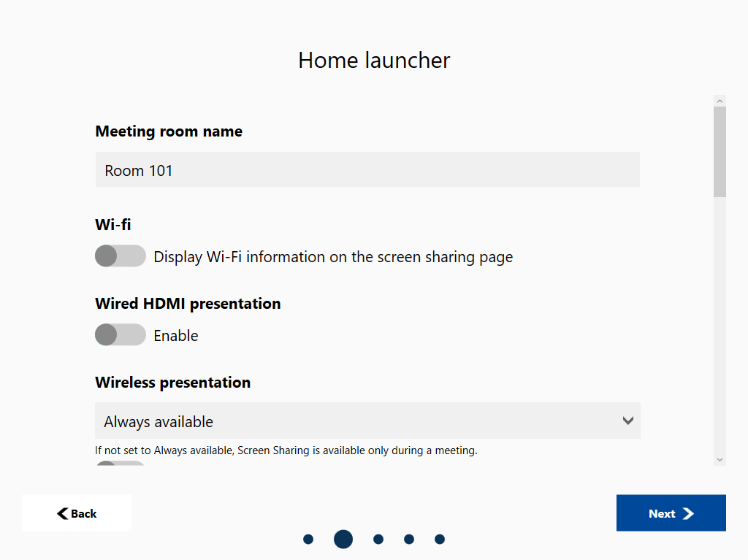This screenshot has height=560, width=748.
Task: Jump to the first page indicator dot
Action: (308, 540)
